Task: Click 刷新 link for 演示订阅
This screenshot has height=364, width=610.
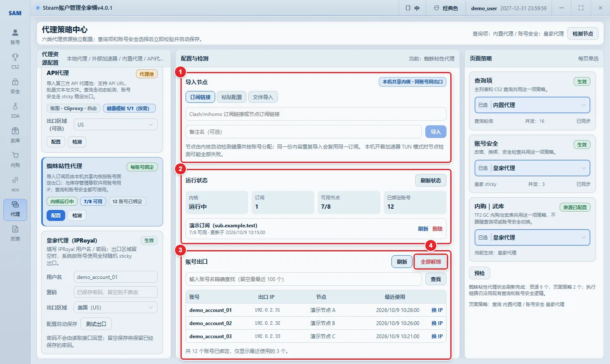Action: click(x=423, y=229)
